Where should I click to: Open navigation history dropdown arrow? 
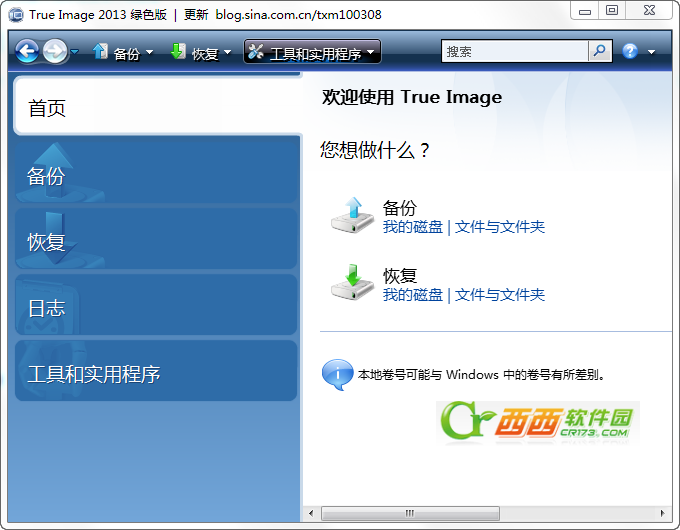click(75, 52)
